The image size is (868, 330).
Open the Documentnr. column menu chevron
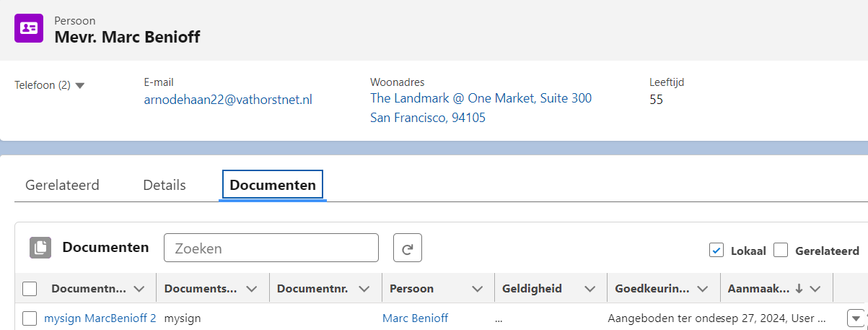[364, 289]
